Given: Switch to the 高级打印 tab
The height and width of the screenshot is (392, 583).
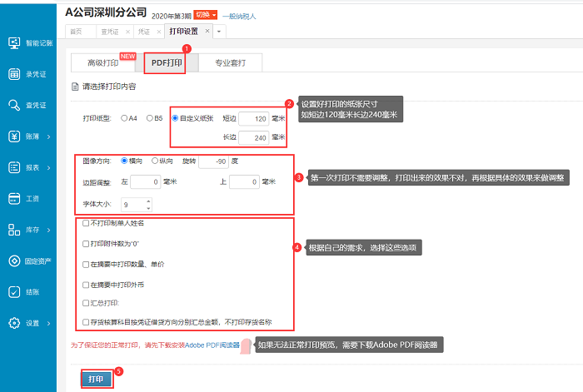Looking at the screenshot, I should [102, 62].
